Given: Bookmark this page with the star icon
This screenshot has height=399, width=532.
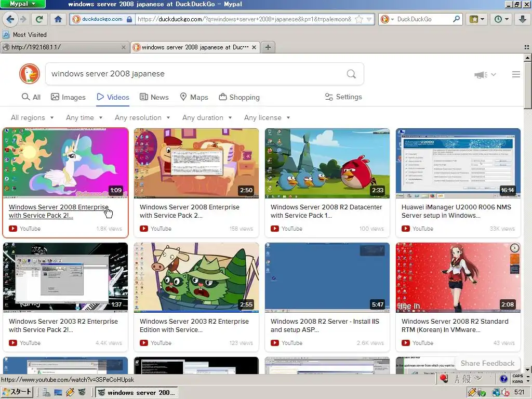Looking at the screenshot, I should 359,19.
